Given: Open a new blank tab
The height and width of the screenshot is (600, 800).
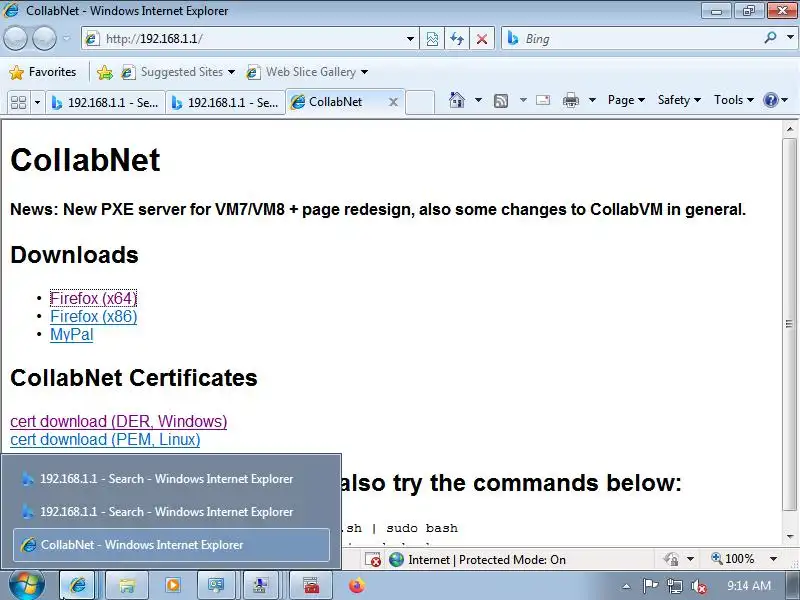Looking at the screenshot, I should pyautogui.click(x=420, y=103).
